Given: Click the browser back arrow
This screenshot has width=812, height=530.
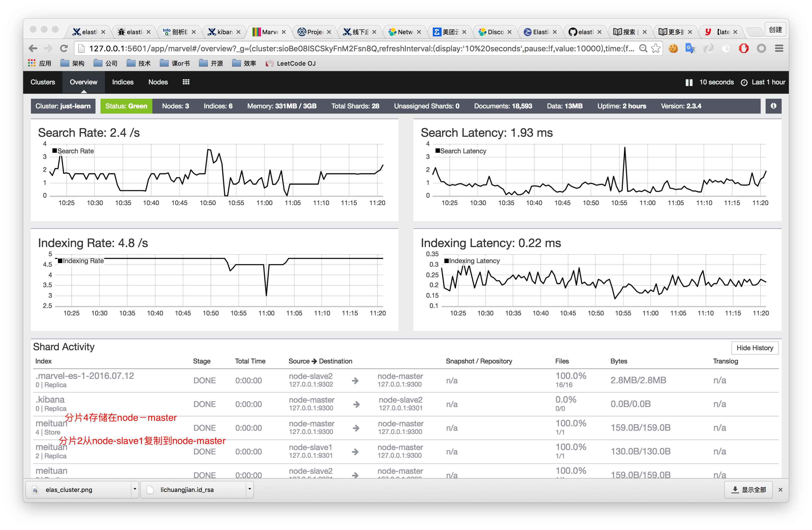Looking at the screenshot, I should 33,49.
